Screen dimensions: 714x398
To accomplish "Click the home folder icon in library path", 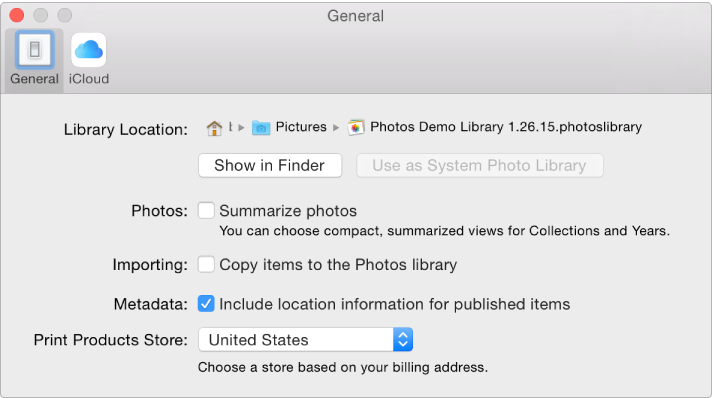I will click(x=214, y=128).
